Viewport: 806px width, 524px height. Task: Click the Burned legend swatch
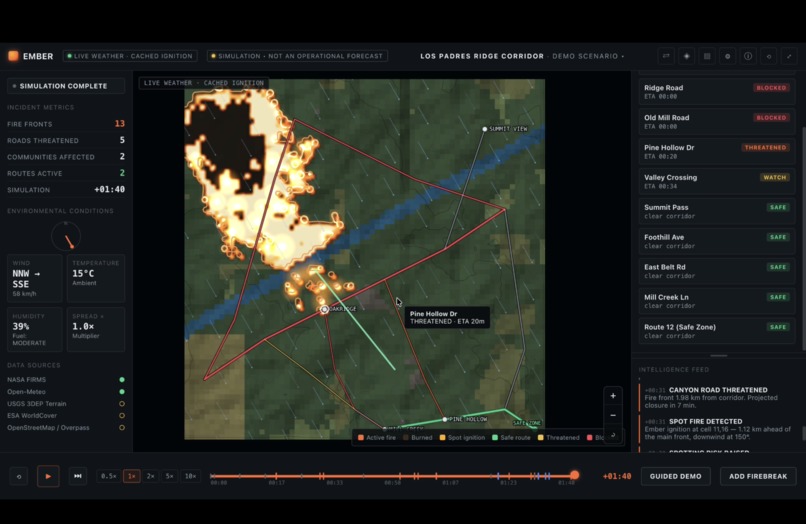pyautogui.click(x=406, y=438)
